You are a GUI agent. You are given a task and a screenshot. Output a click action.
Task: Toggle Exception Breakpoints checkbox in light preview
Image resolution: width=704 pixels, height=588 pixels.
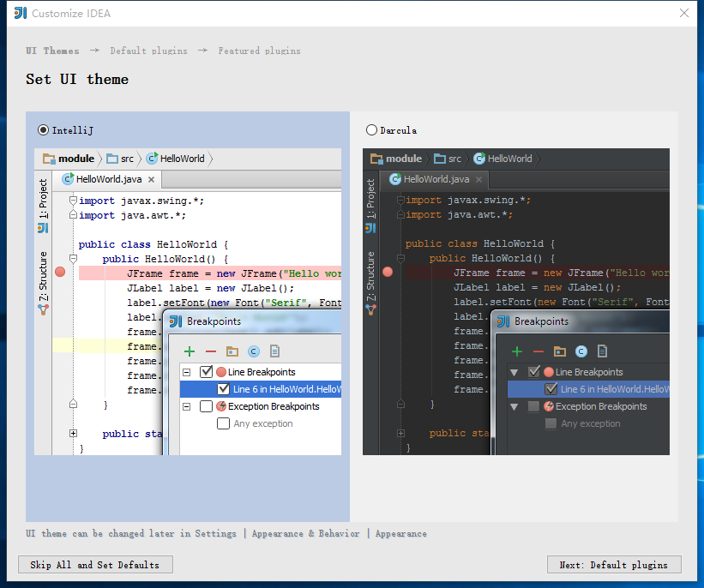[206, 406]
